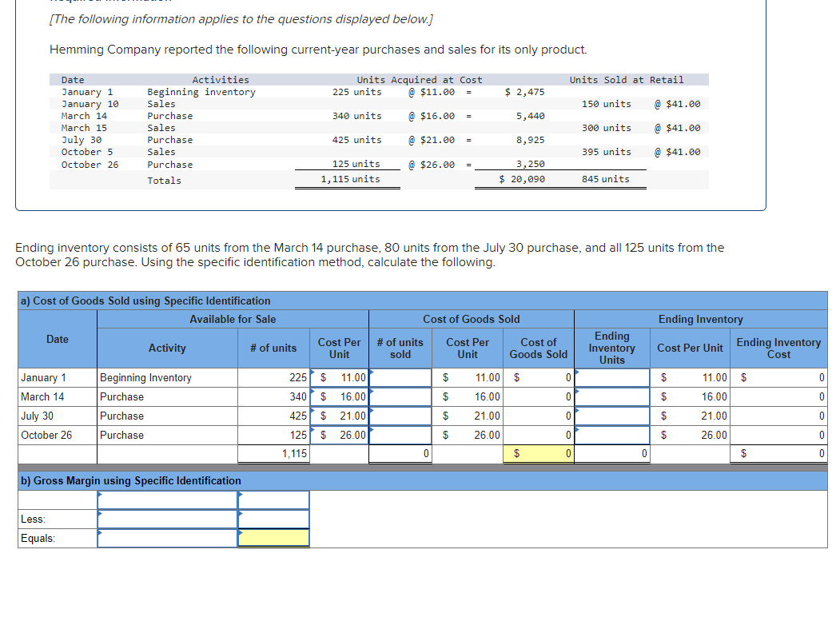Click the January 1 units sold input cell

click(x=400, y=377)
